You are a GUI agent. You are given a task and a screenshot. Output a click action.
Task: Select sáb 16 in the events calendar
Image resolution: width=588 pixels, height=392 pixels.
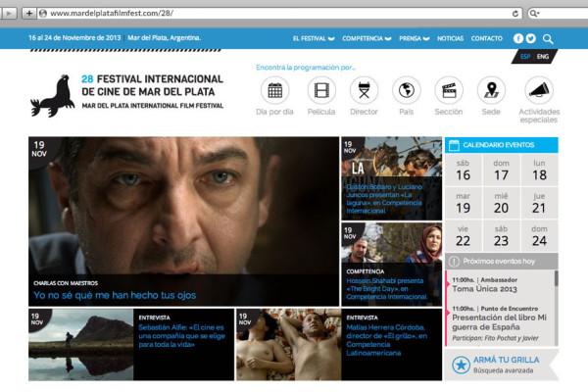[x=464, y=170]
